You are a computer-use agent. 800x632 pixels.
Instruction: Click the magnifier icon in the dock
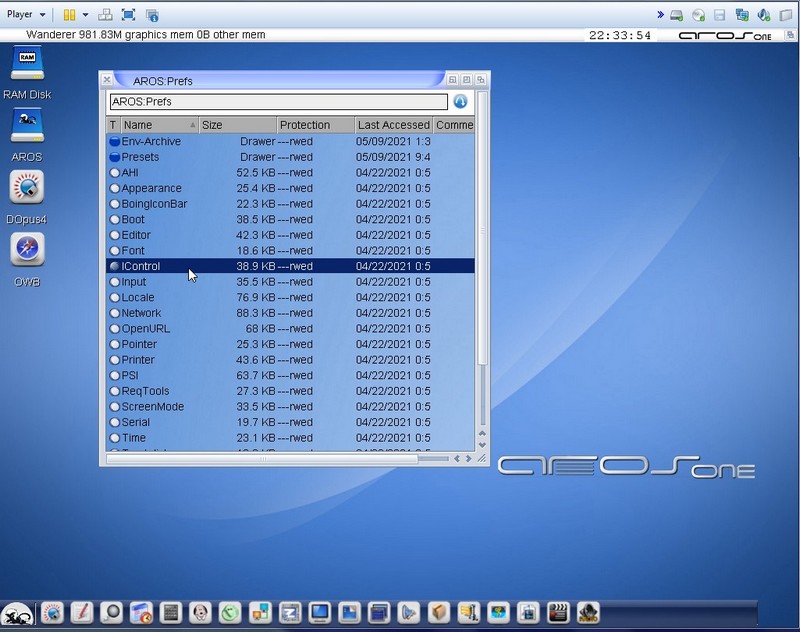[111, 612]
